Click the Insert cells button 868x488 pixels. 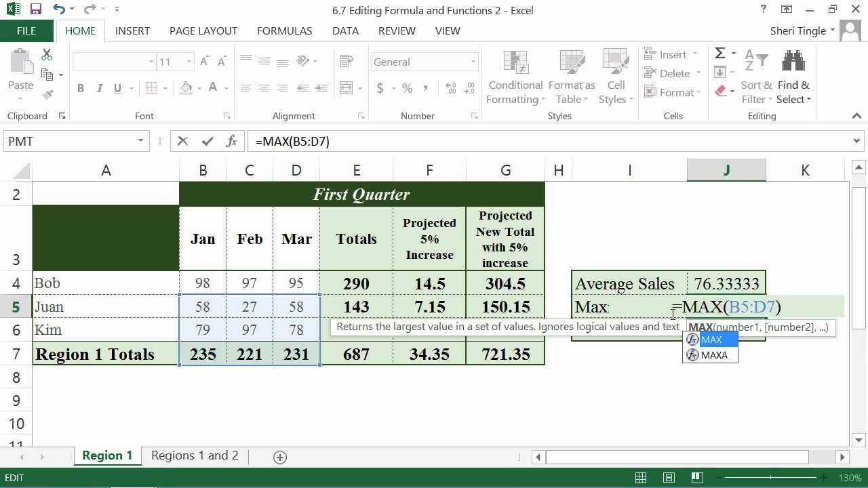671,54
